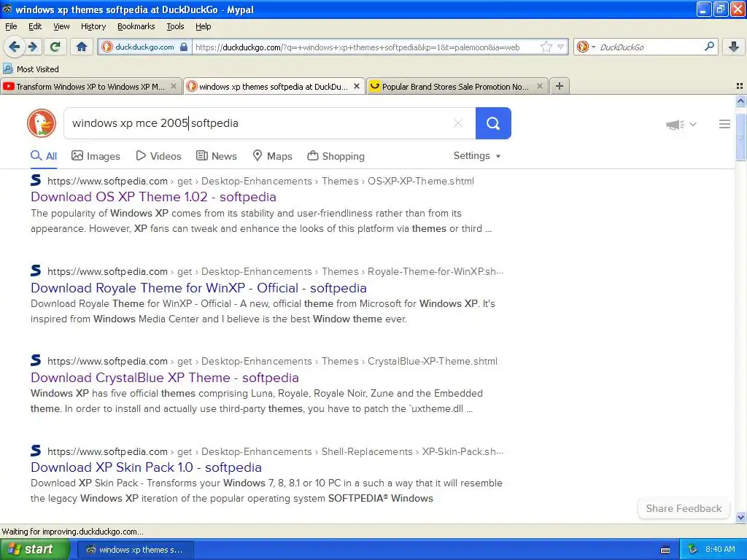
Task: Open a new tab with plus button
Action: 560,86
